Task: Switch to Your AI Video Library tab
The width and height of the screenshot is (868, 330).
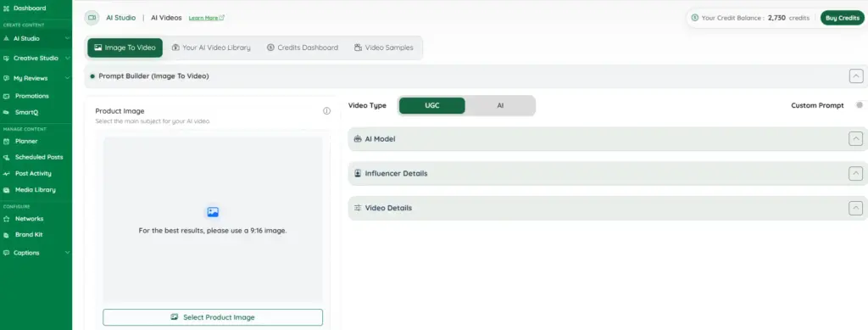Action: tap(211, 48)
